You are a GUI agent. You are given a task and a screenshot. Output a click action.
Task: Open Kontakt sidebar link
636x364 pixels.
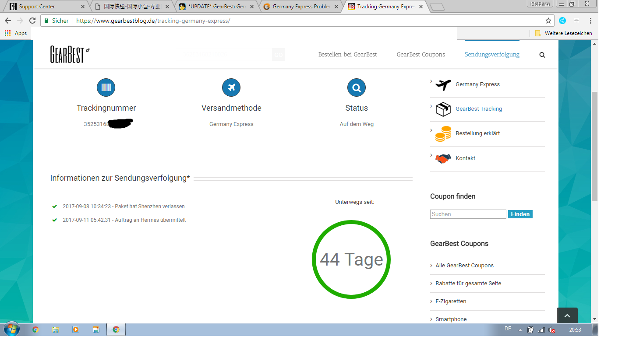click(465, 158)
